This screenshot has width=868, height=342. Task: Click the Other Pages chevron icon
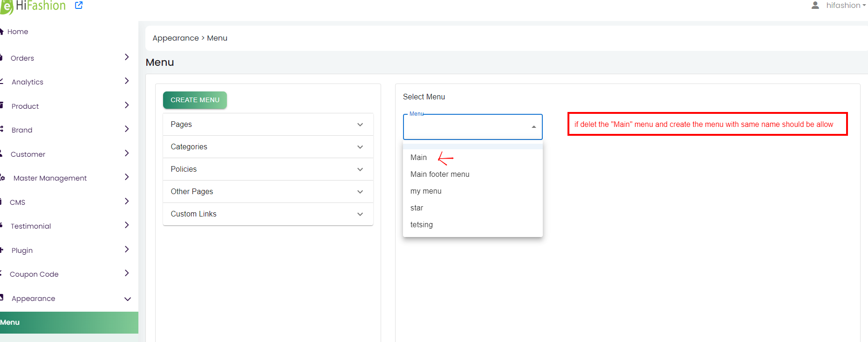[x=360, y=192]
